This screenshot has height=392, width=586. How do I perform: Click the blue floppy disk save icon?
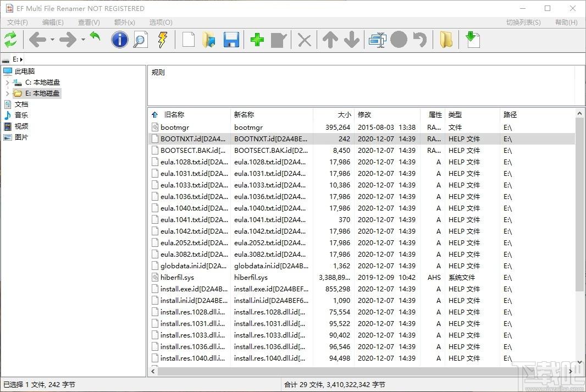click(x=231, y=40)
